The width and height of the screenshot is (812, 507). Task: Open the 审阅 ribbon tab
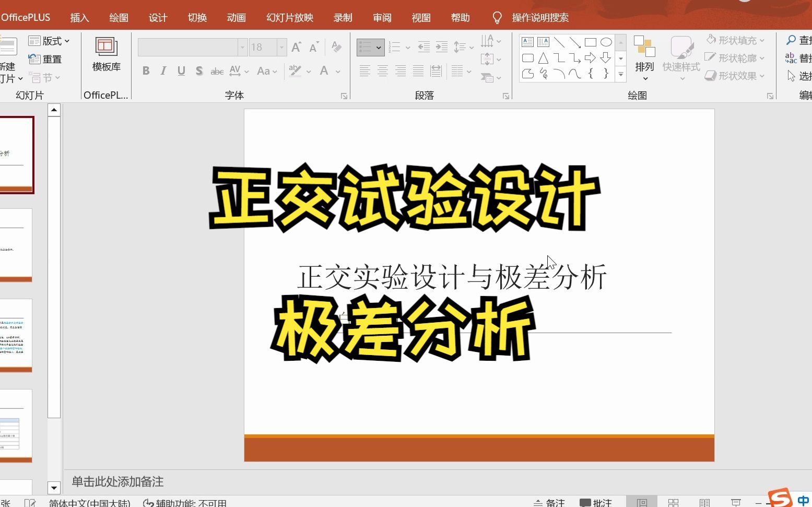click(382, 18)
